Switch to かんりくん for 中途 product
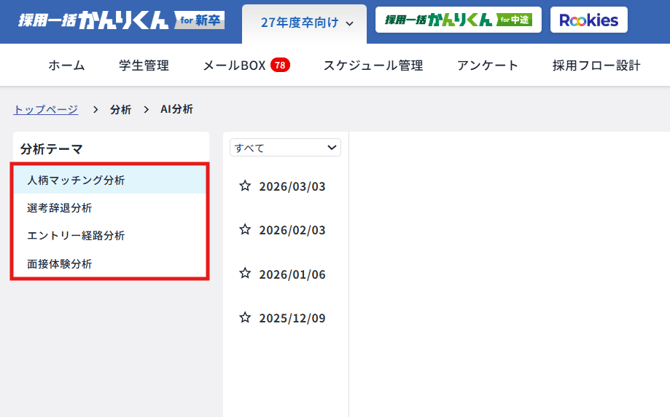Image resolution: width=670 pixels, height=417 pixels. 458,20
